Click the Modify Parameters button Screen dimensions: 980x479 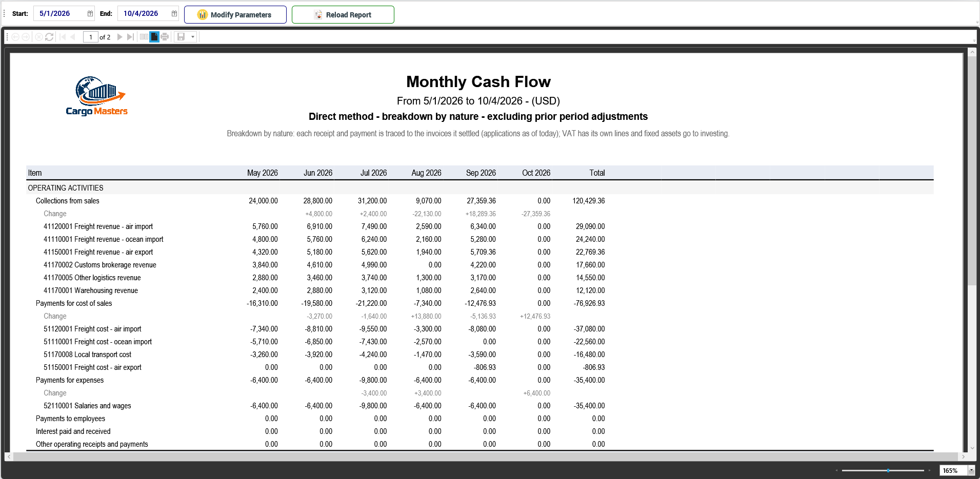click(x=235, y=15)
